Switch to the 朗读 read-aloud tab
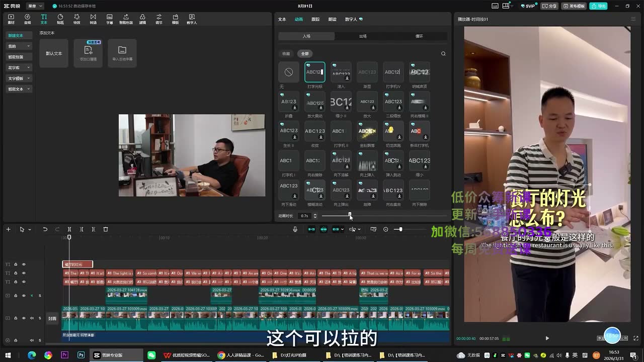The height and width of the screenshot is (362, 644). (x=332, y=19)
